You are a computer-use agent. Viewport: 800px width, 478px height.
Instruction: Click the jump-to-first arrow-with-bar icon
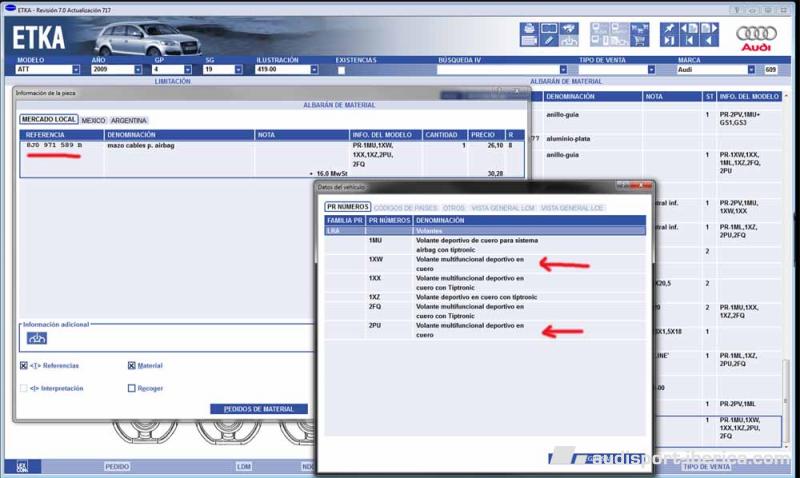pos(689,41)
